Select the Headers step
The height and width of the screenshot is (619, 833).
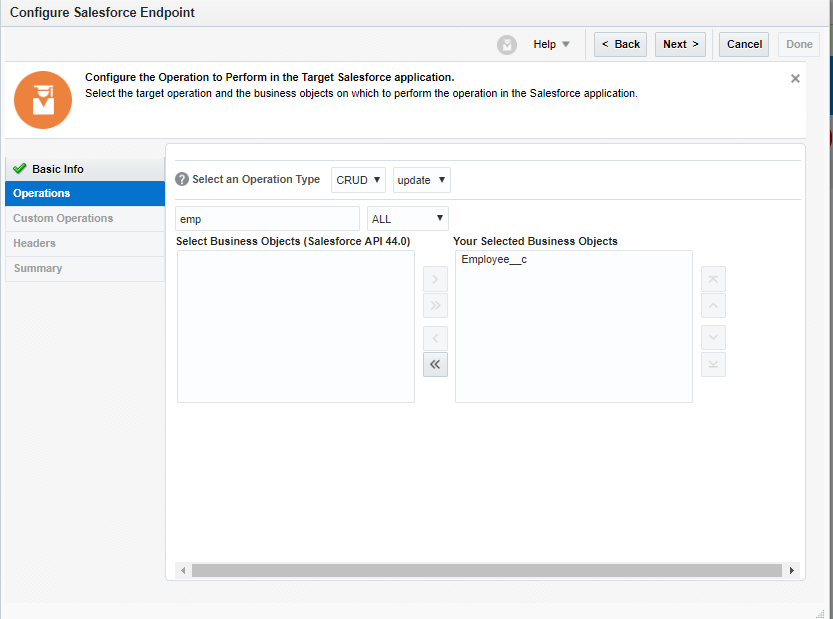pos(85,243)
